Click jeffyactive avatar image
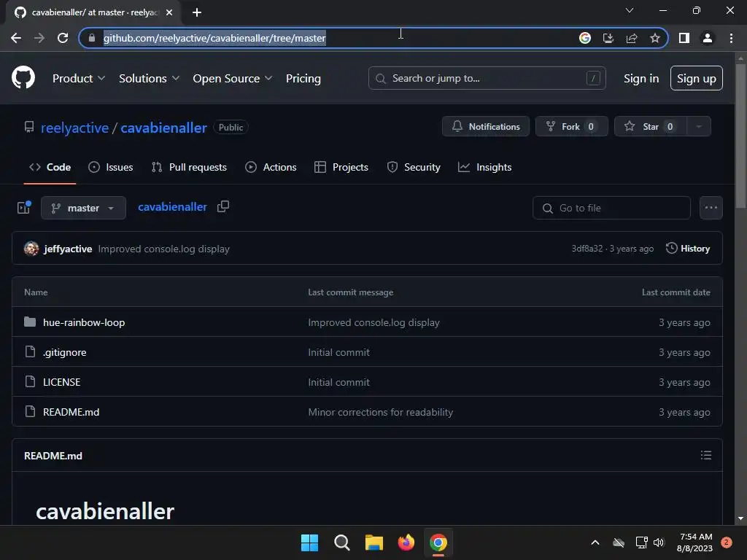This screenshot has height=560, width=747. tap(31, 249)
